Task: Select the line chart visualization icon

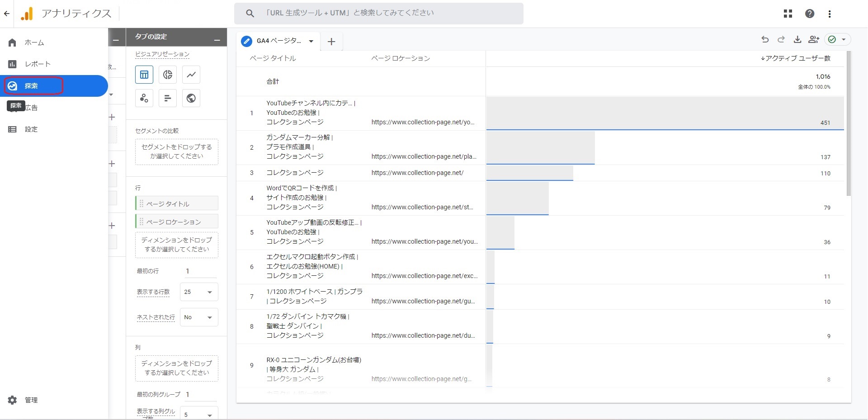Action: 191,75
